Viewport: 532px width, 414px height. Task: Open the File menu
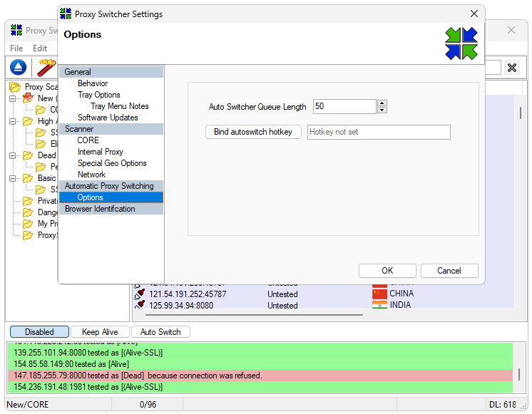coord(16,48)
